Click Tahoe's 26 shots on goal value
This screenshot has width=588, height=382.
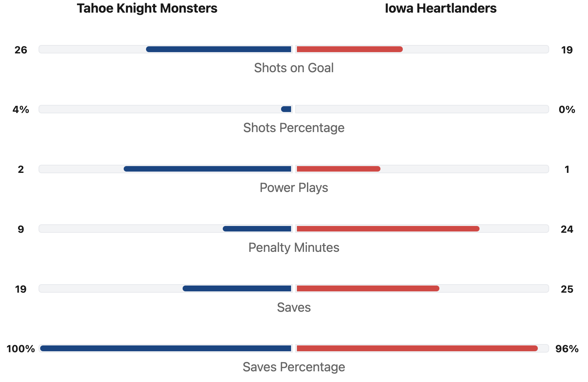coord(21,50)
